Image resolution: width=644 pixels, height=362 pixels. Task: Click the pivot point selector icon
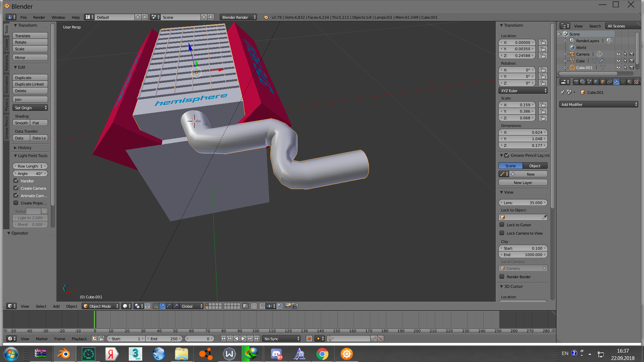pos(139,306)
